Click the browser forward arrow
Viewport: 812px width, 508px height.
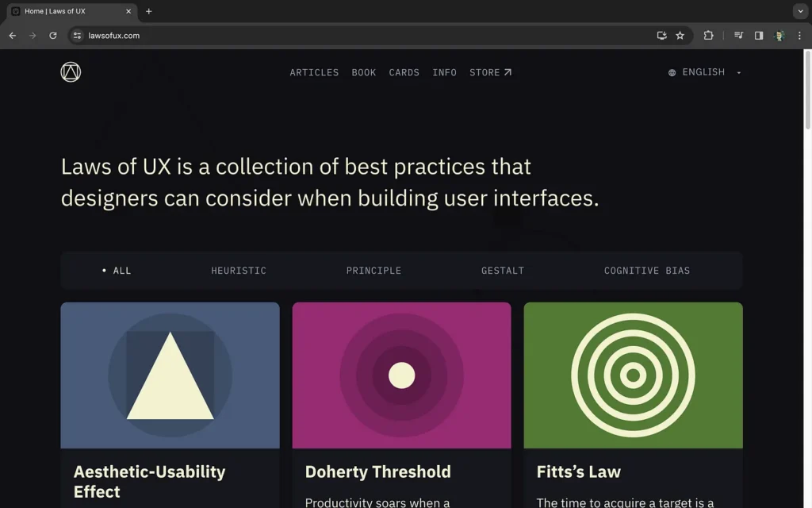[33, 36]
